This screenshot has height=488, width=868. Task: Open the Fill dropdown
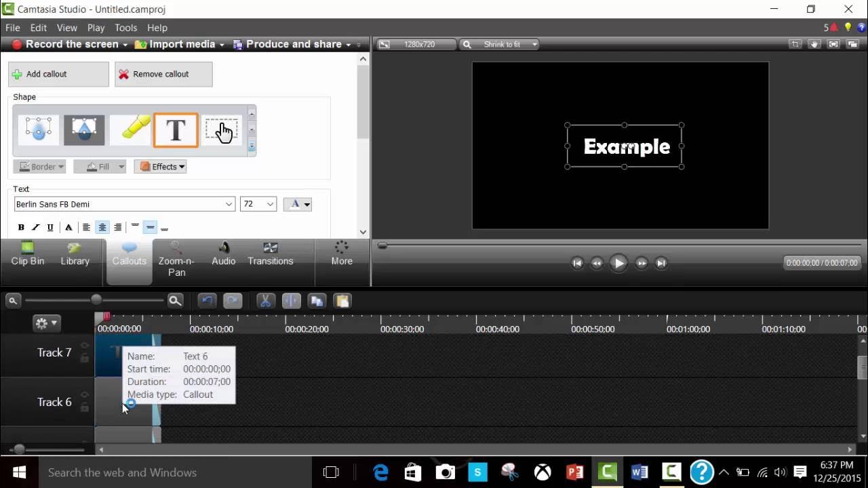100,167
